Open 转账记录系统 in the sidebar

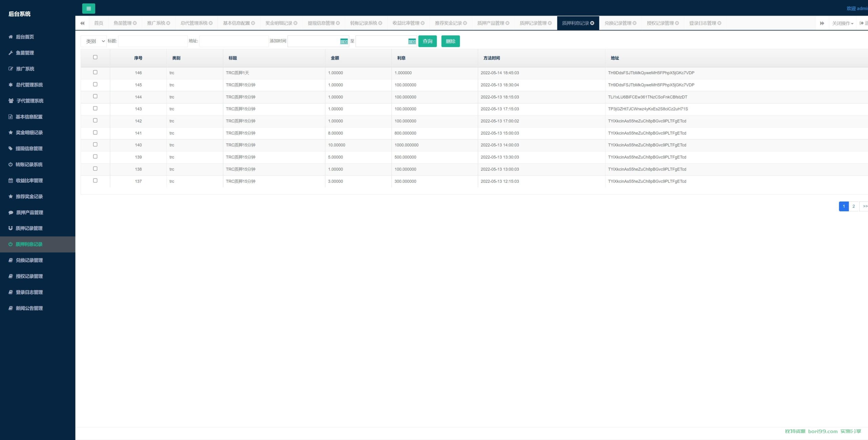37,165
